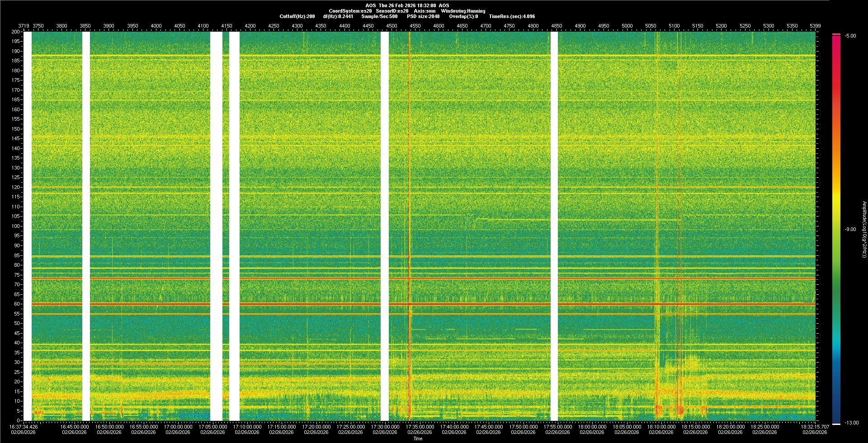This screenshot has width=868, height=443.
Task: Click the 200 Hz label on frequency axis
Action: [x=16, y=32]
